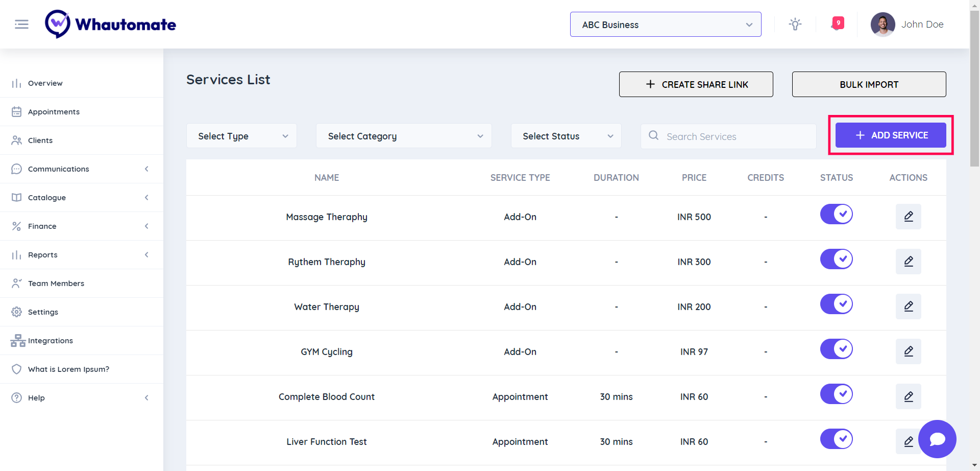Open the hamburger menu icon

tap(21, 24)
